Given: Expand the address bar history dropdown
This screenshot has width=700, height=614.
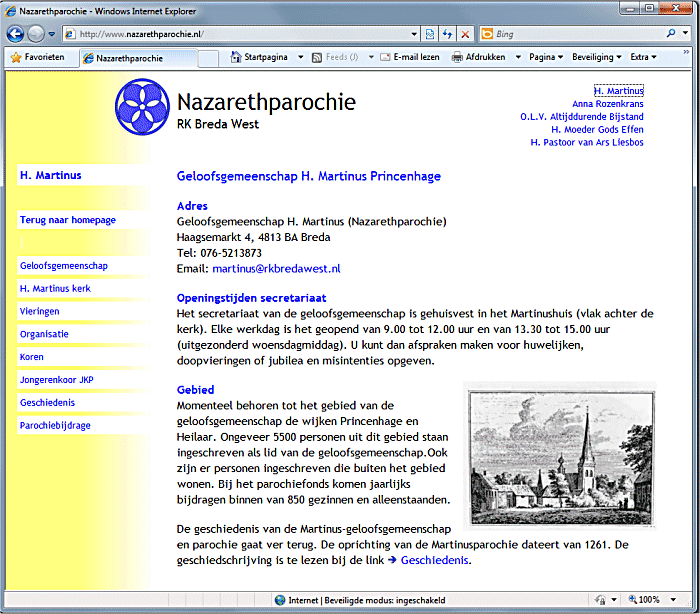Looking at the screenshot, I should [x=414, y=34].
